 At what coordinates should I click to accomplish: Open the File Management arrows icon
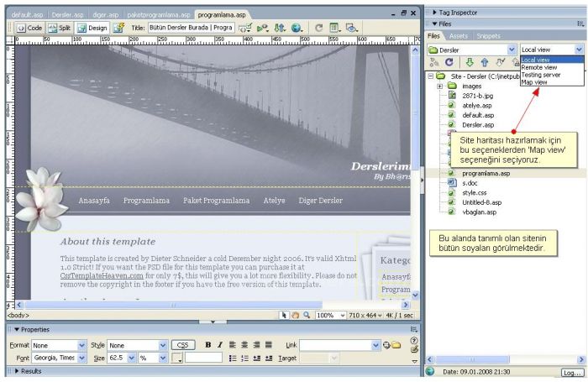280,28
